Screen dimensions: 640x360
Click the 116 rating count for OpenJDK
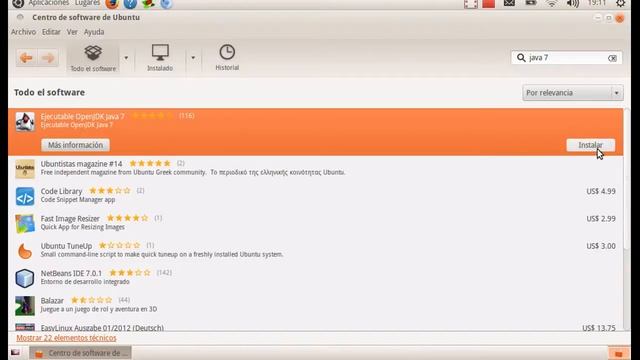[187, 116]
